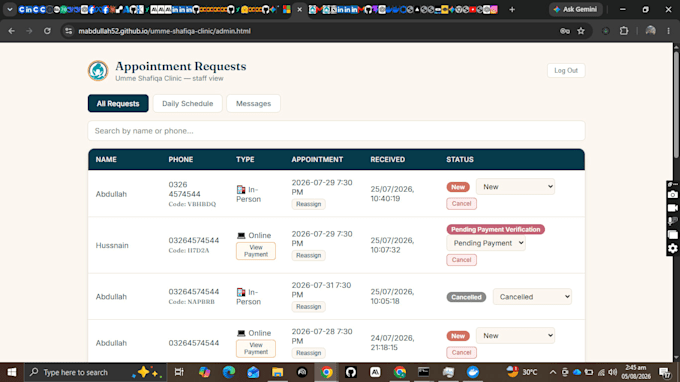The width and height of the screenshot is (680, 382).
Task: Cancel Abdullah's 2026-07-29 appointment
Action: coord(461,203)
